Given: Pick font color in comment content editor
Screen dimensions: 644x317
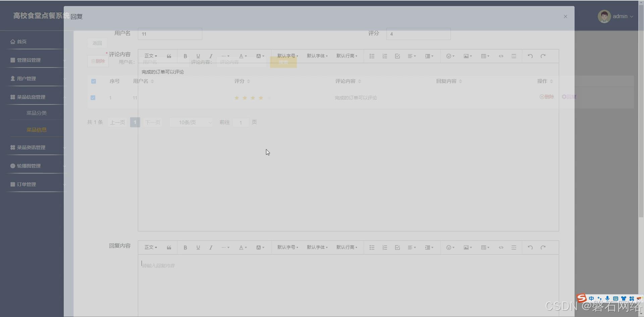Looking at the screenshot, I should pyautogui.click(x=243, y=56).
